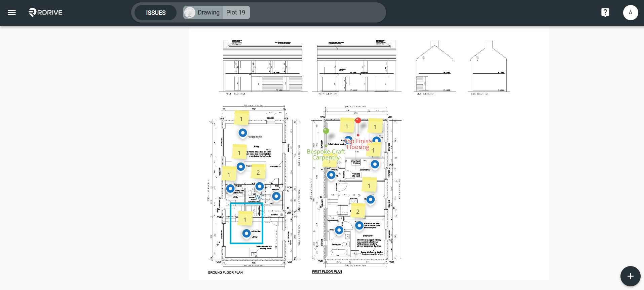Click the Bespoke Craft Carpentry green label
The width and height of the screenshot is (644, 290).
pos(326,154)
